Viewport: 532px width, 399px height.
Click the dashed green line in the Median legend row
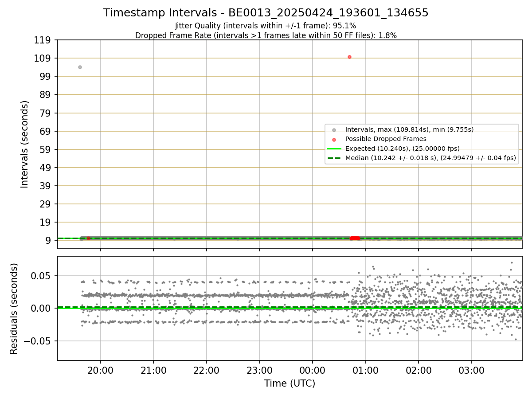(x=334, y=158)
